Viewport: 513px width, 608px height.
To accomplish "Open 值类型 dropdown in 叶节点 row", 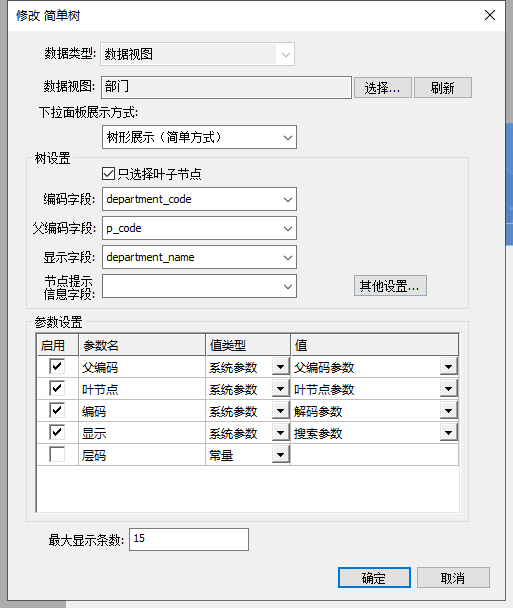I will pos(281,389).
